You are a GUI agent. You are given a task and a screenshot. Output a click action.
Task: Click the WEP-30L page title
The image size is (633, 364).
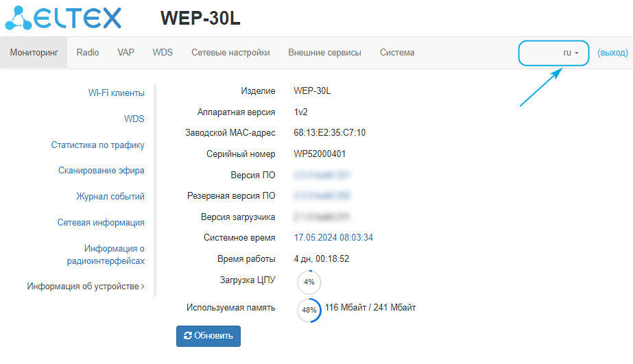click(x=200, y=18)
